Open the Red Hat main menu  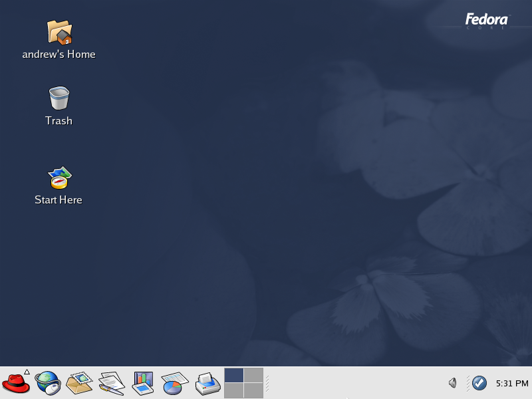[16, 383]
